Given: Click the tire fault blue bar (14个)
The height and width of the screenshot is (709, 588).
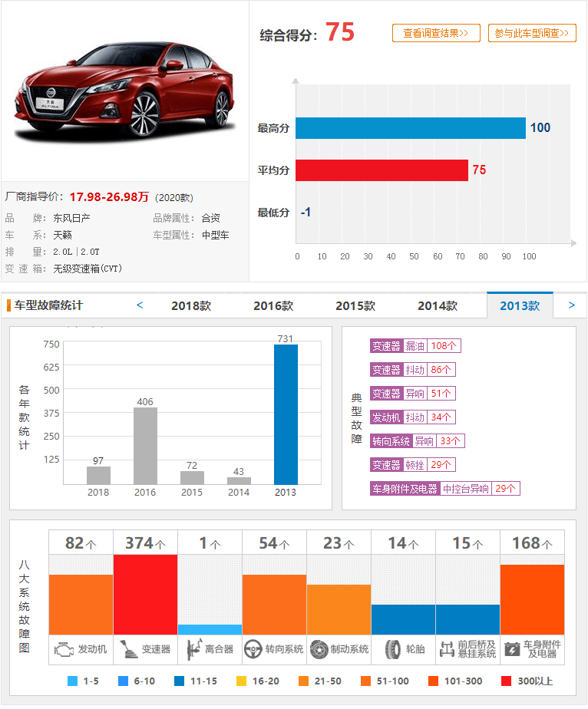Looking at the screenshot, I should click(403, 619).
